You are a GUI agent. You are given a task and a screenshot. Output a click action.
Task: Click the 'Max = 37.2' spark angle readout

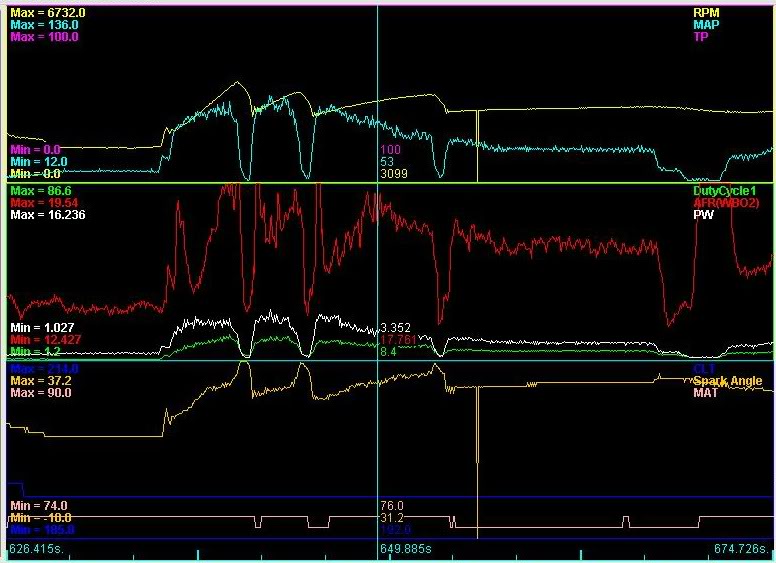pos(41,381)
